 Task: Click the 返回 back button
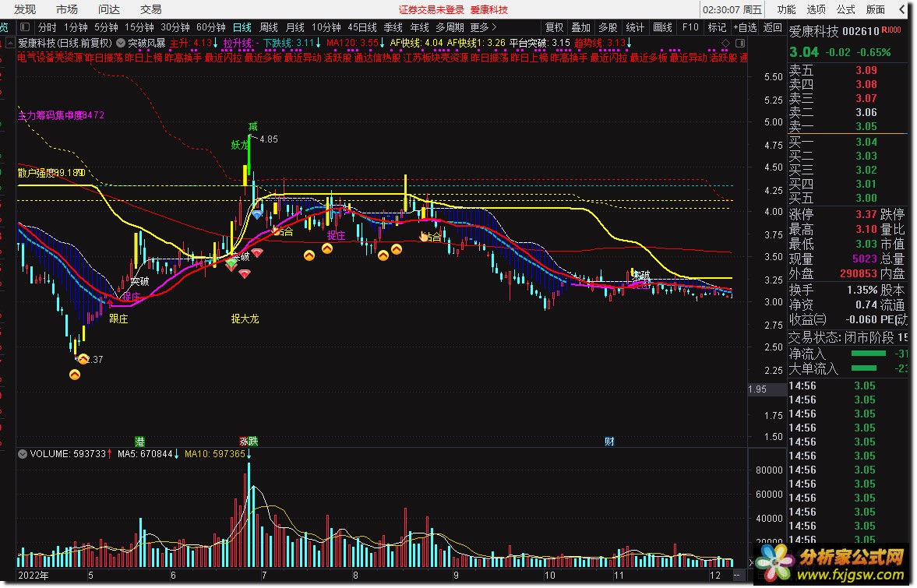(773, 27)
